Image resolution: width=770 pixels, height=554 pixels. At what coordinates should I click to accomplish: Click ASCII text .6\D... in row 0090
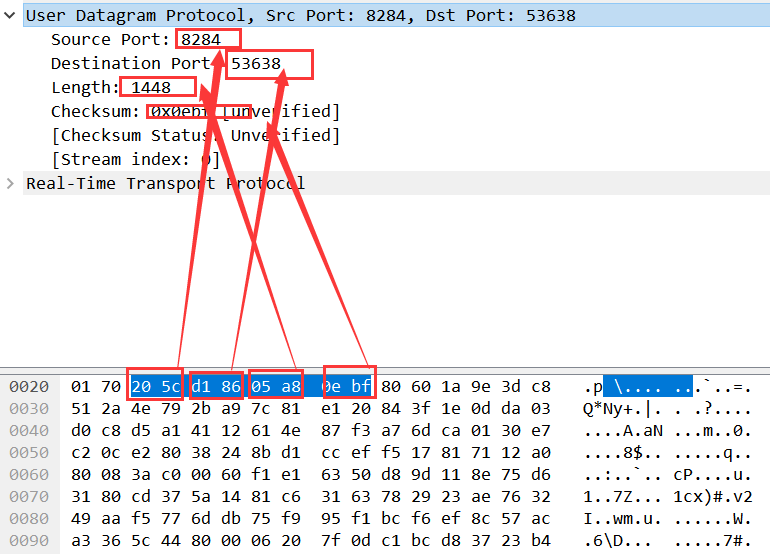[618, 541]
